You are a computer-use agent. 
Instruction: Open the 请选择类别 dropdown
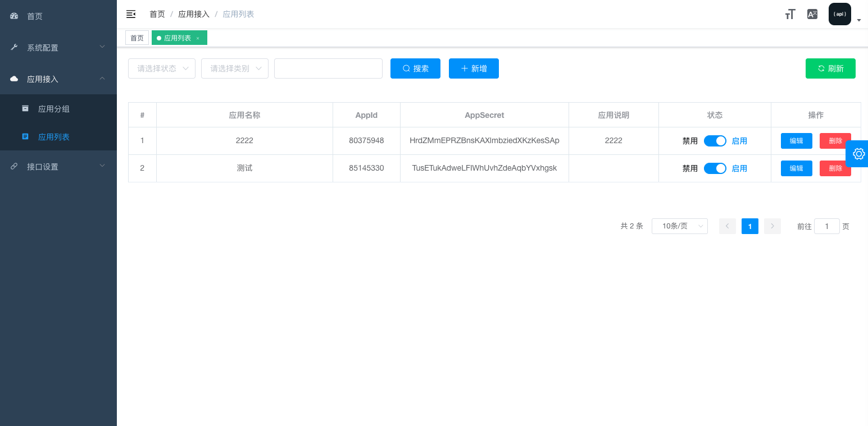tap(235, 68)
